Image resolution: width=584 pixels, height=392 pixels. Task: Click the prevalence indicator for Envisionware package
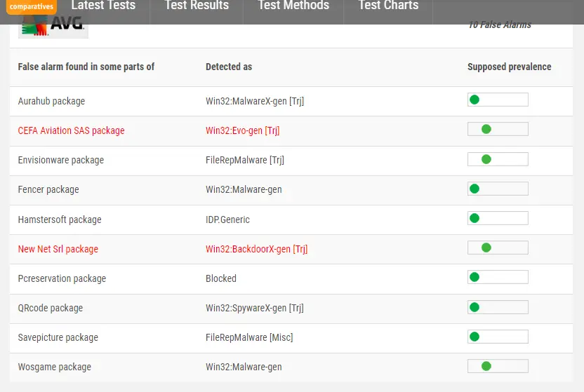click(498, 159)
